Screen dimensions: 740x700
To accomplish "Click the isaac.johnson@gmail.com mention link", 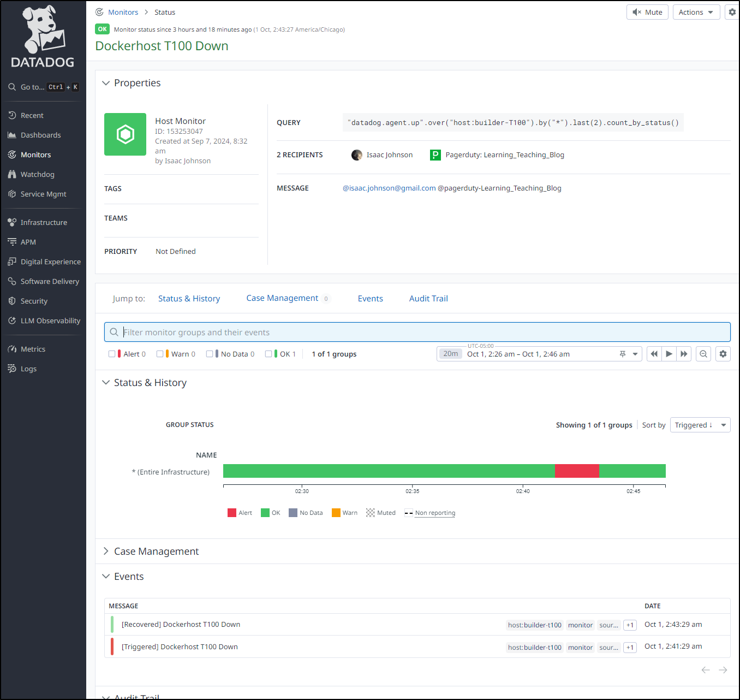I will click(x=389, y=188).
